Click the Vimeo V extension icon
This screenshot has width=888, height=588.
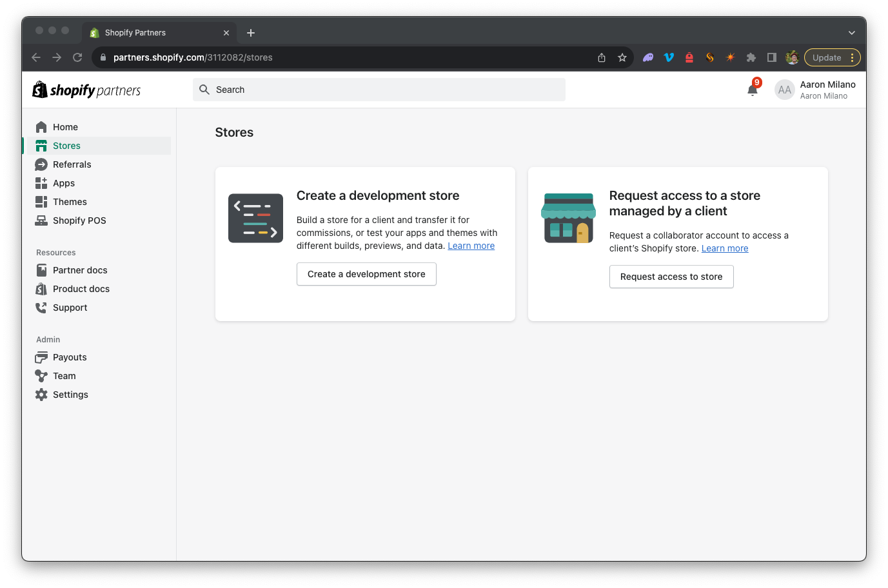pos(669,57)
